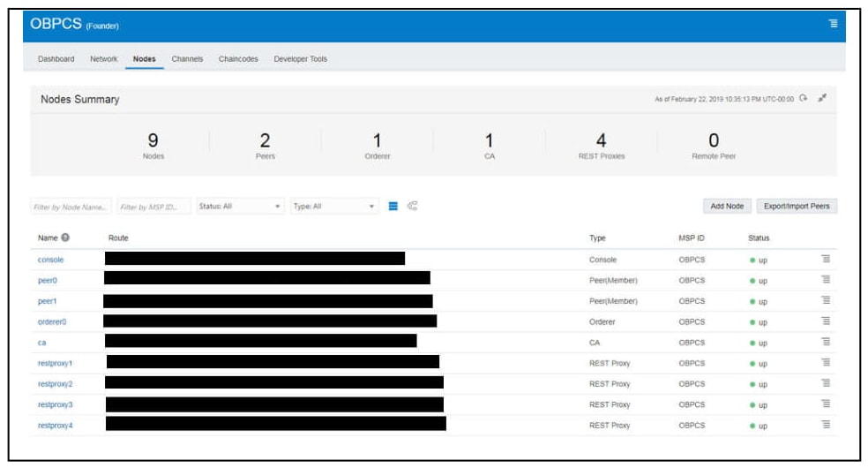
Task: Open the peer1 node link
Action: pyautogui.click(x=47, y=301)
